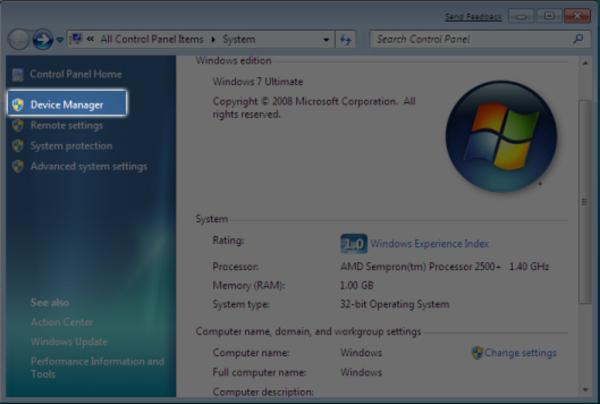Screen dimensions: 600x404
Task: Open the address bar history dropdown
Action: tap(326, 40)
